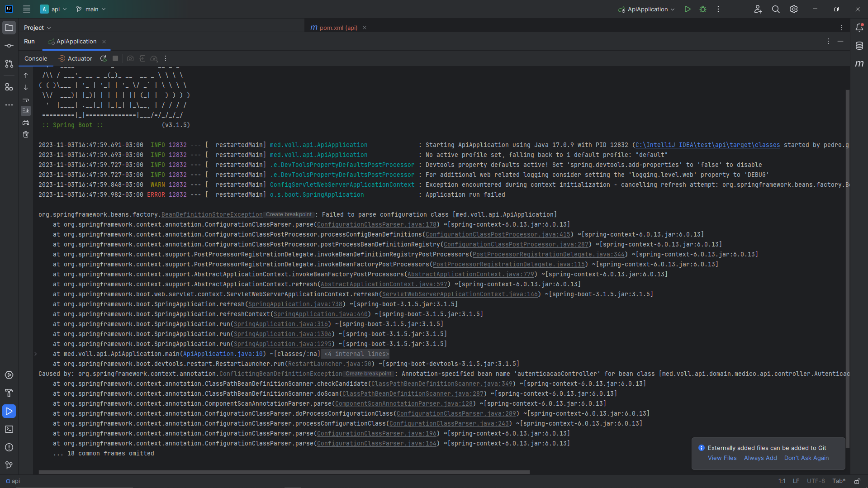Open Git tool window icon in sidebar
Viewport: 868px width, 488px height.
(9, 465)
